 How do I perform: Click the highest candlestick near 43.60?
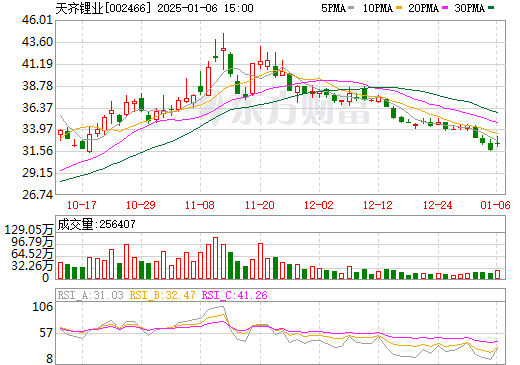pos(223,51)
